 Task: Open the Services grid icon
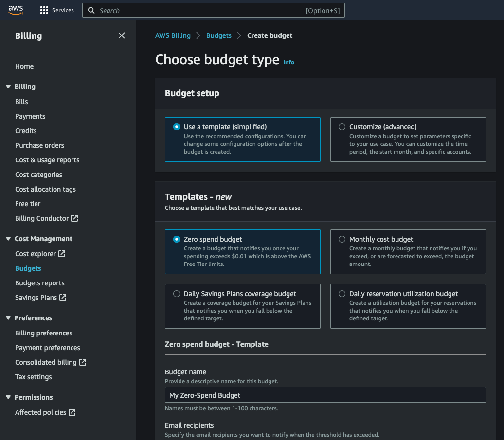click(x=44, y=10)
